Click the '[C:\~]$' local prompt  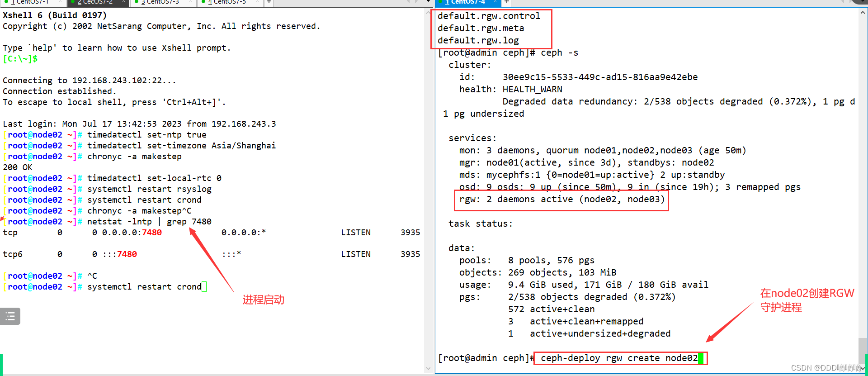[x=20, y=58]
